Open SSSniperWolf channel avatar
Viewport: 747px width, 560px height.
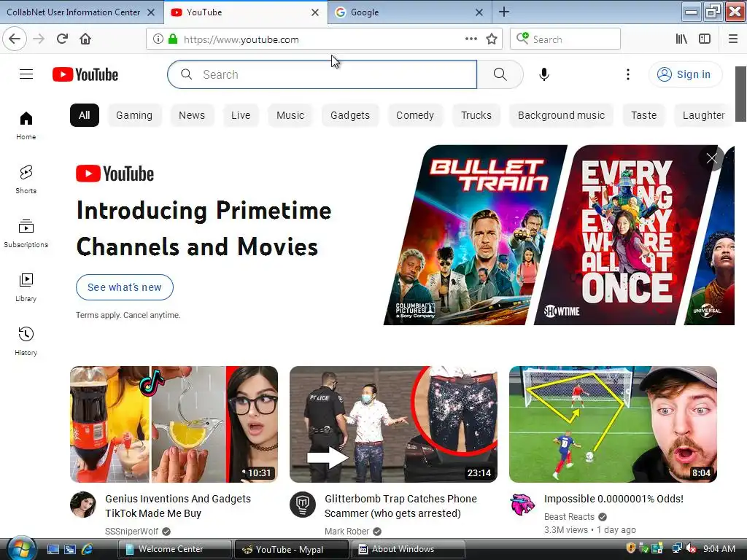(83, 505)
